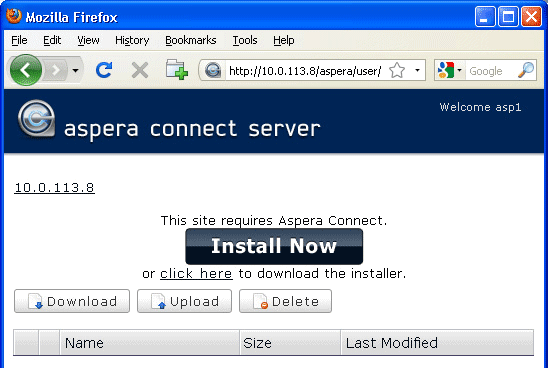Open the Bookmarks menu
548x368 pixels.
coord(191,41)
